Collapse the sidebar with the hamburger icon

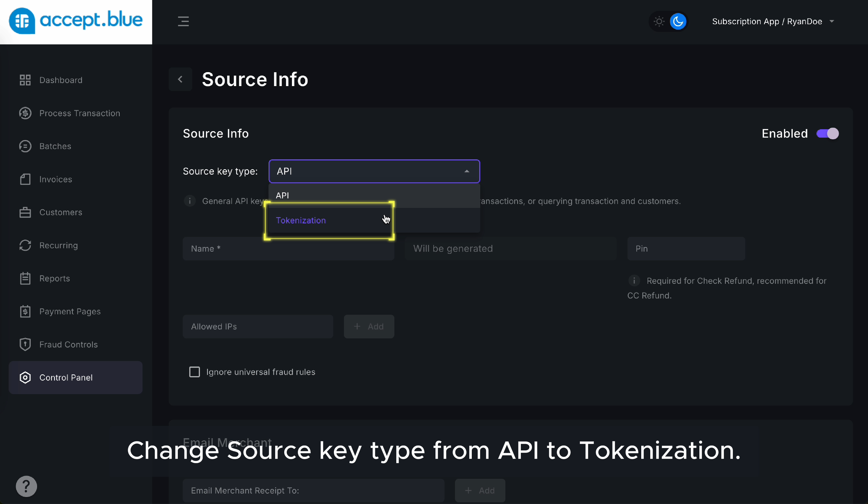183,21
